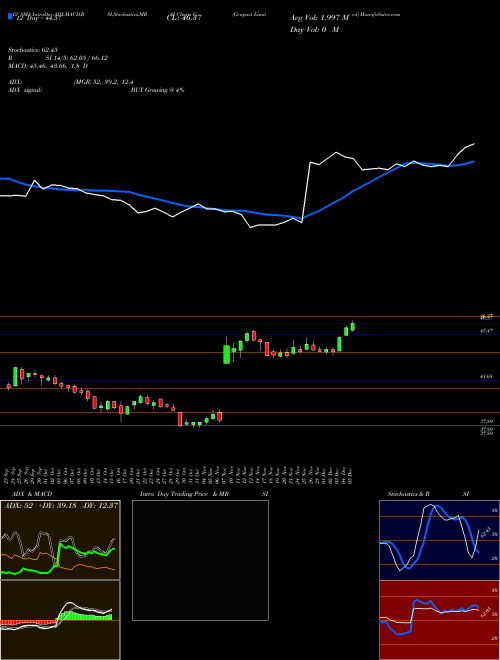
Task: Open the red RSI chart panel
Action: click(x=439, y=620)
